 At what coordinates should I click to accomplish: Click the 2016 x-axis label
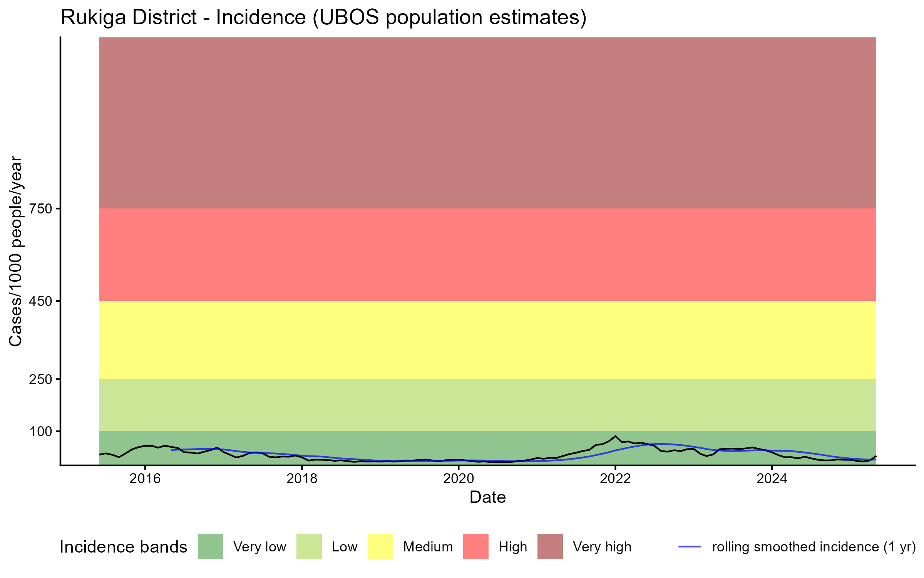point(145,479)
